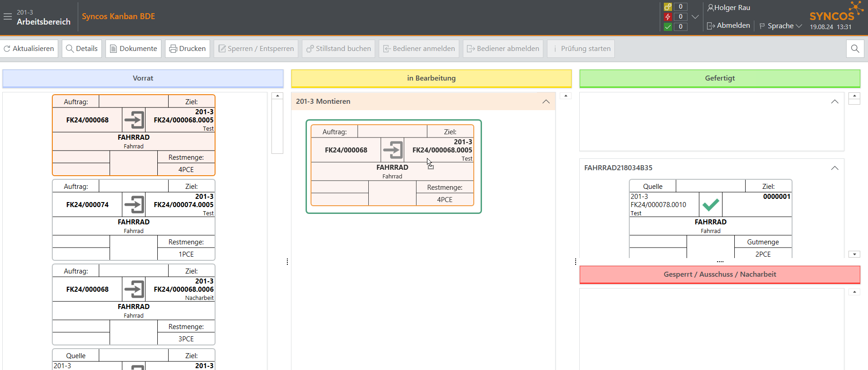The width and height of the screenshot is (868, 370).
Task: Select Gesperrt / Ausschuss / Nacharbeit header
Action: click(x=720, y=274)
